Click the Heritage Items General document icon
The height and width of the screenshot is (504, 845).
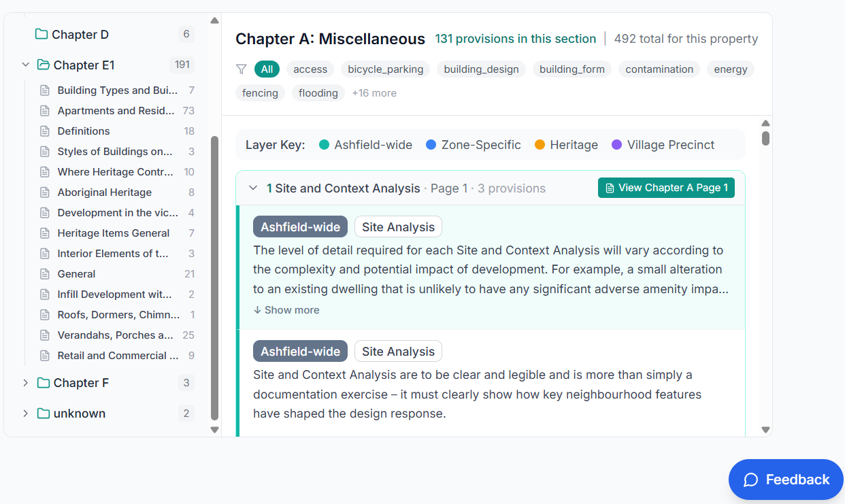tap(45, 233)
